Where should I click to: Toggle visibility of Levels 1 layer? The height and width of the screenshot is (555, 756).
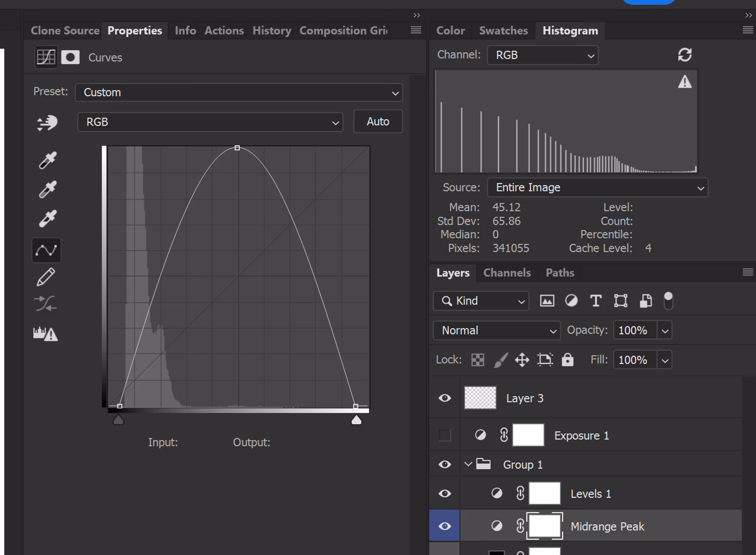click(x=445, y=493)
